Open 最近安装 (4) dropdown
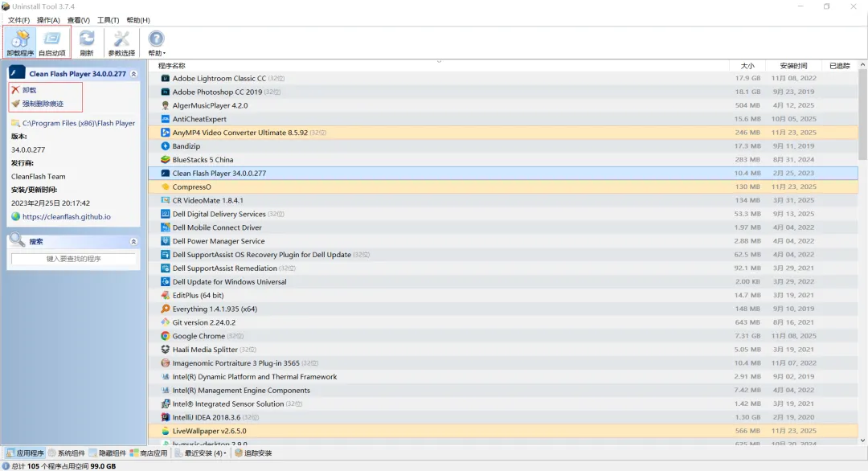The width and height of the screenshot is (868, 471). tap(200, 453)
